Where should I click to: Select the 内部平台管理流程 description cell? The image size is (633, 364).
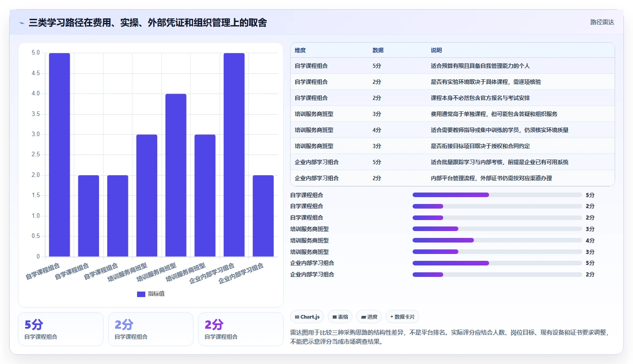[x=491, y=178]
